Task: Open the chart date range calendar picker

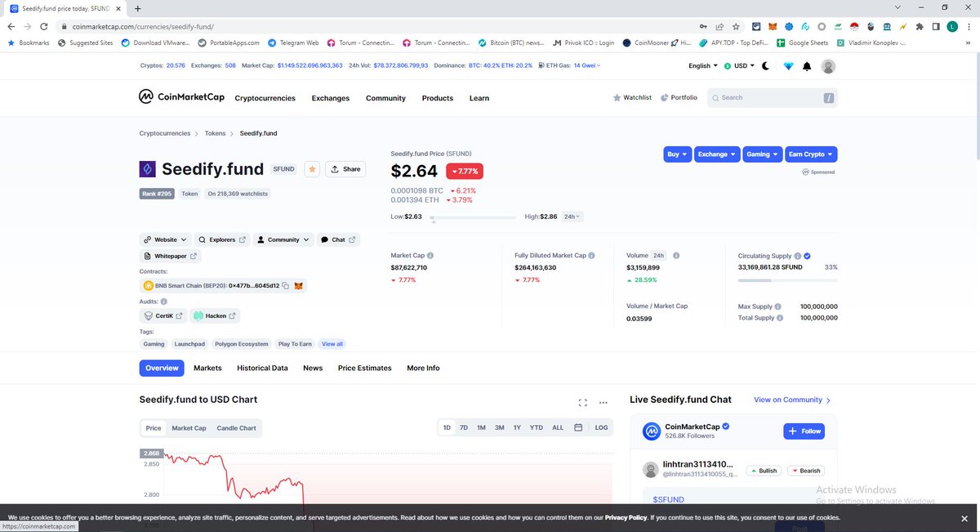Action: pos(578,427)
